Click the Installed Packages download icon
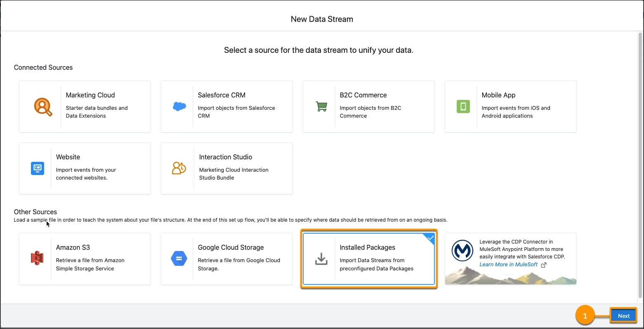This screenshot has height=329, width=644. (321, 258)
